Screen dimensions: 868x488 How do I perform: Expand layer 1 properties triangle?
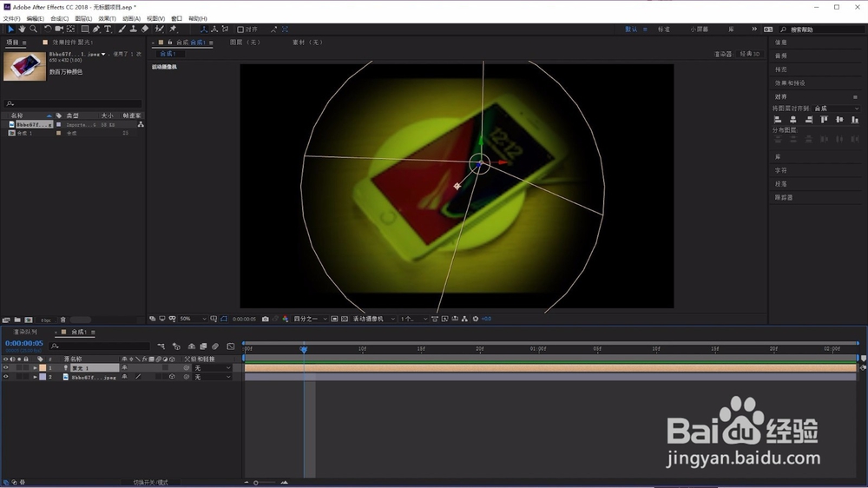[x=36, y=368]
